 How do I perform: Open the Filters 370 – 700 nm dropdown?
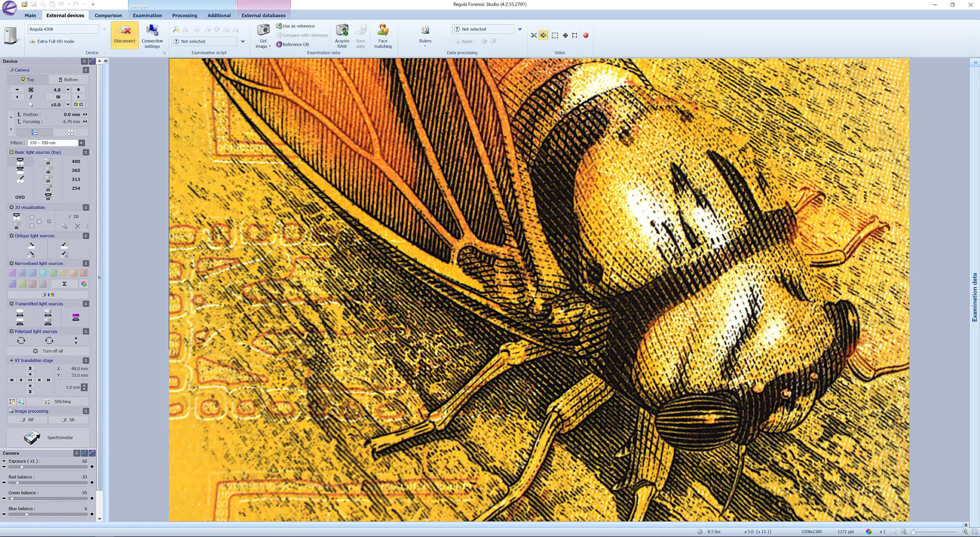(81, 143)
